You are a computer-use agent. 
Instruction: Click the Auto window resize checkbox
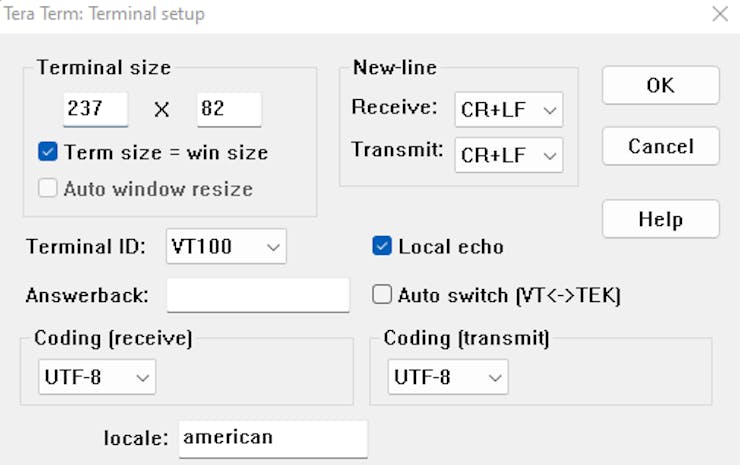[48, 189]
